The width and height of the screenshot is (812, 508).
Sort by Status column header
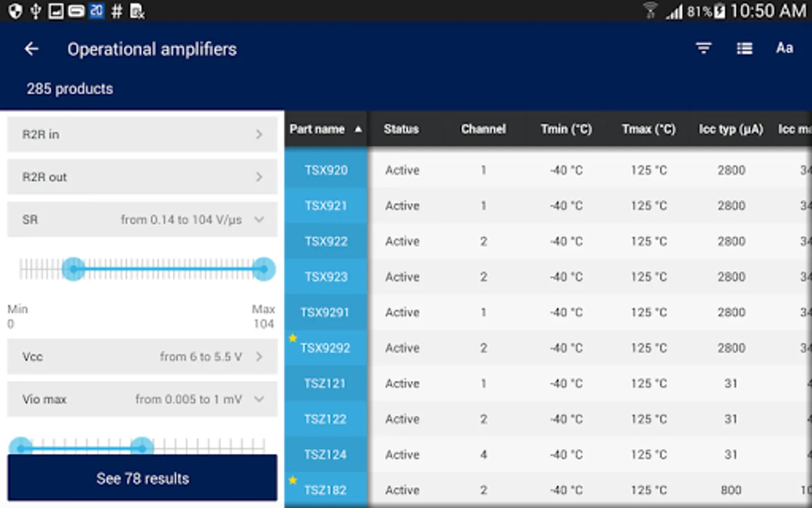point(401,129)
